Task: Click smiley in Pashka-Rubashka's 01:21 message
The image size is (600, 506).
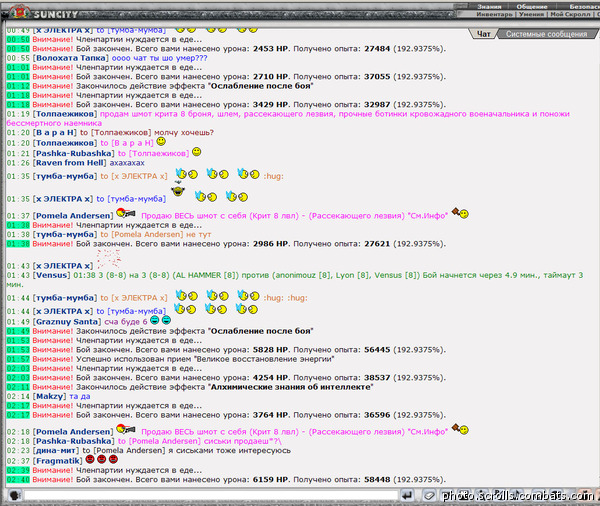Action: 197,152
